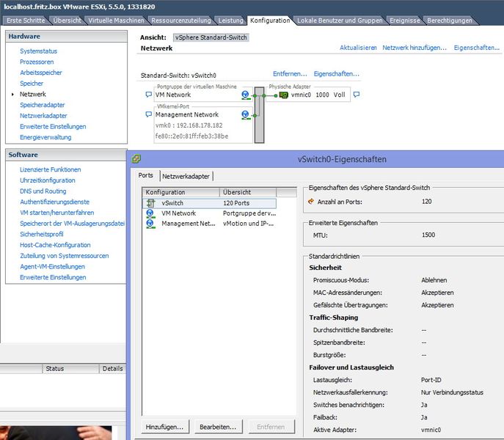The height and width of the screenshot is (440, 504).
Task: Open Zuteilung von Systemressourcen
Action: tap(65, 255)
